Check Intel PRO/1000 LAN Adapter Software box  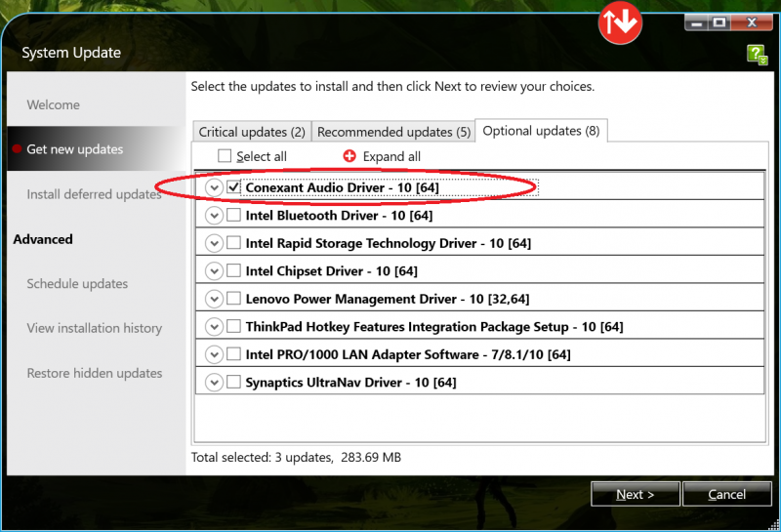233,354
